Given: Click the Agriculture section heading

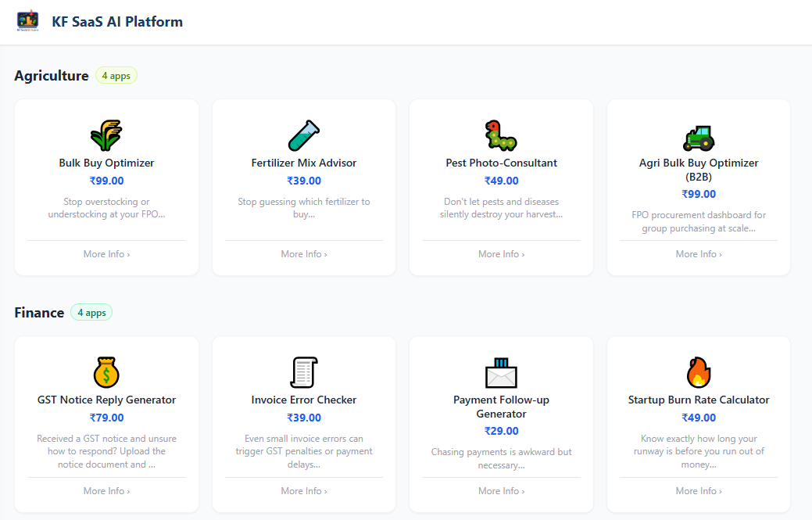Looking at the screenshot, I should [51, 75].
